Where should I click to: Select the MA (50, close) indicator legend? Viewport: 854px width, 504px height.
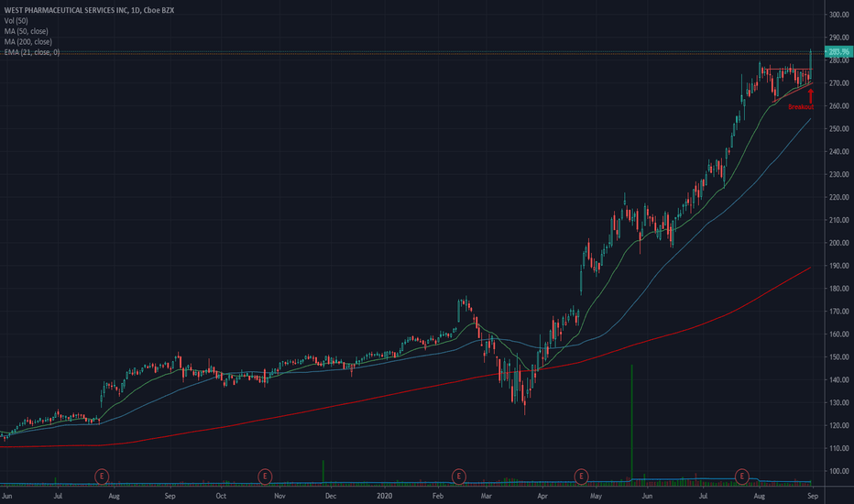pos(27,31)
